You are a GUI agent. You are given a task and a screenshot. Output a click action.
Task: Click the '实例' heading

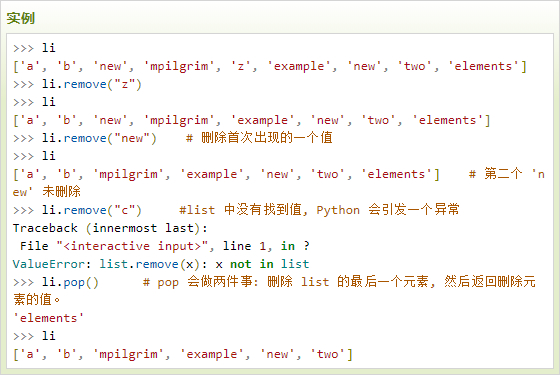20,18
